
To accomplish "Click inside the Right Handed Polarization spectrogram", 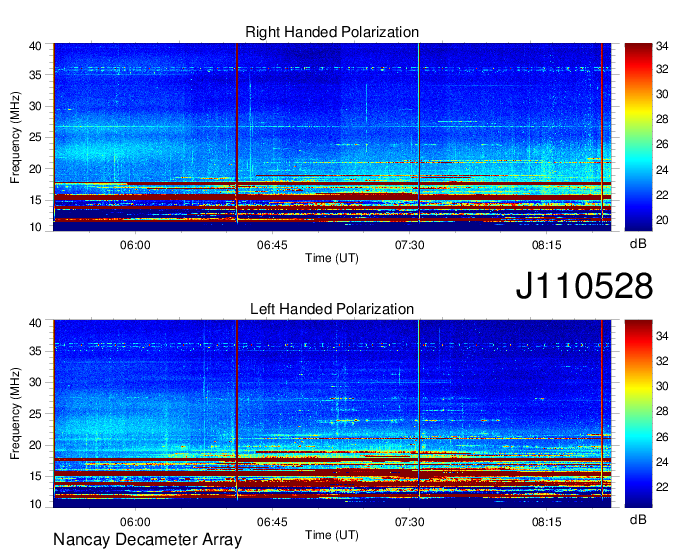I will [332, 137].
